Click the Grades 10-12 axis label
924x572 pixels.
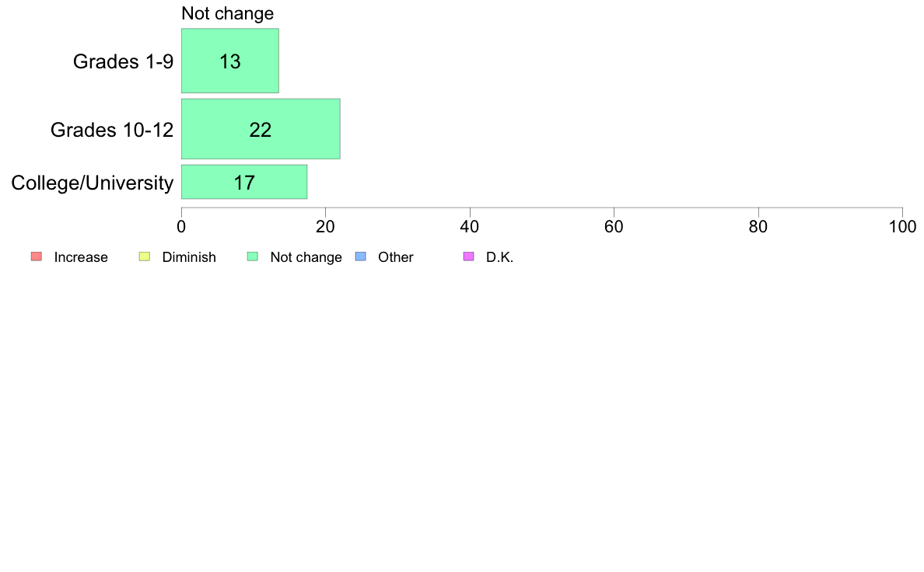point(112,130)
